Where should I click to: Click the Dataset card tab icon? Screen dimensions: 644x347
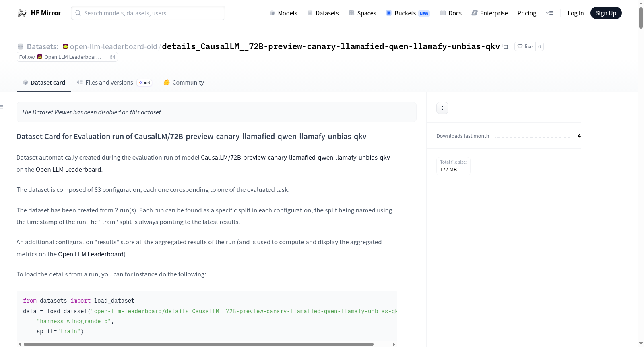pyautogui.click(x=25, y=82)
